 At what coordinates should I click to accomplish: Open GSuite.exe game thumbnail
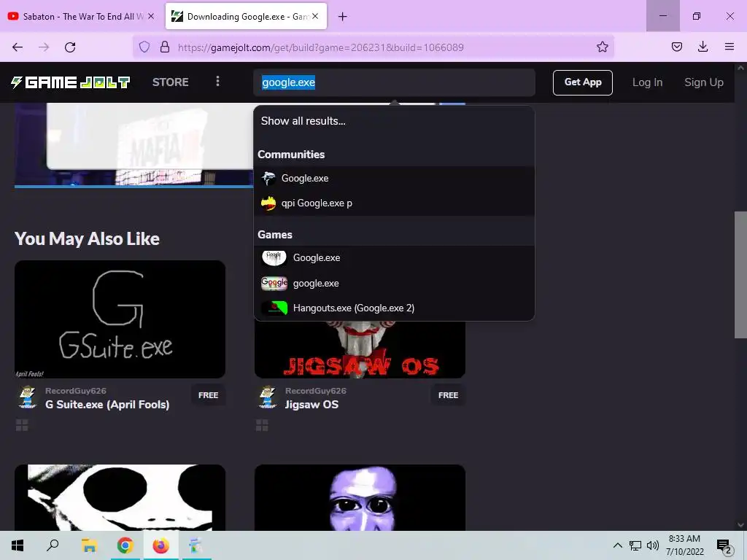pos(120,319)
